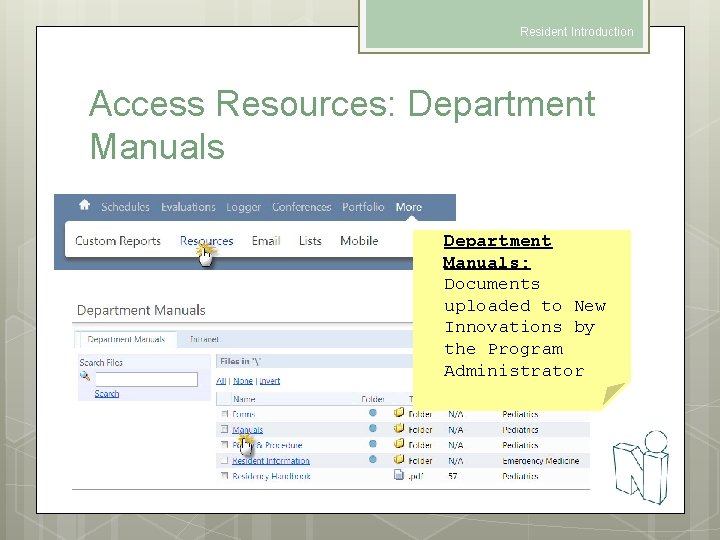This screenshot has height=540, width=720.
Task: Open the Evaluations menu
Action: pos(188,207)
